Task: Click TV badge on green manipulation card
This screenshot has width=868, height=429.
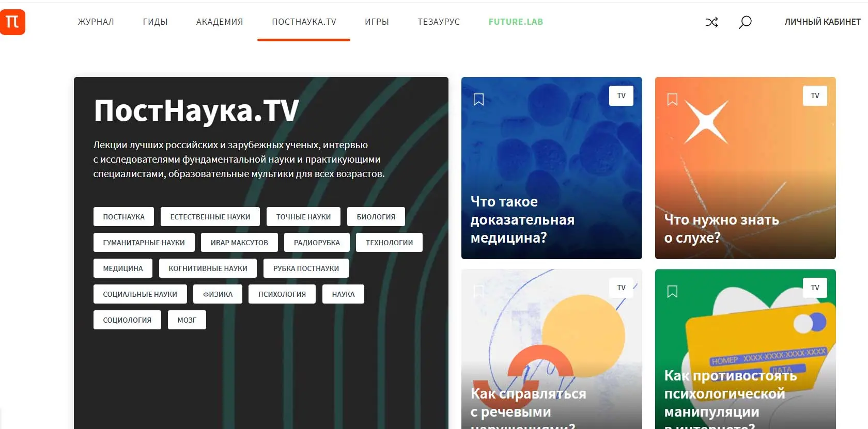Action: pyautogui.click(x=815, y=288)
